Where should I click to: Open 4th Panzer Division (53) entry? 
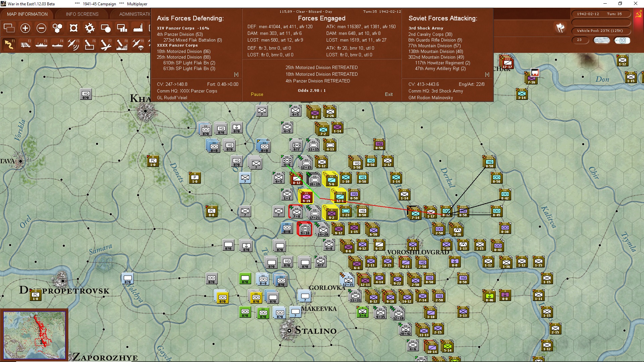(180, 34)
